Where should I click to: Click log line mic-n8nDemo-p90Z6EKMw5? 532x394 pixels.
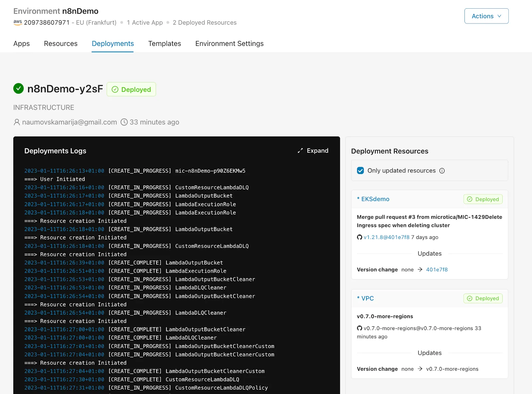(x=135, y=171)
